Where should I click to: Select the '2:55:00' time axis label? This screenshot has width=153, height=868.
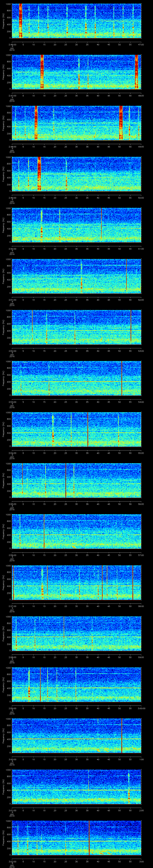point(12,504)
